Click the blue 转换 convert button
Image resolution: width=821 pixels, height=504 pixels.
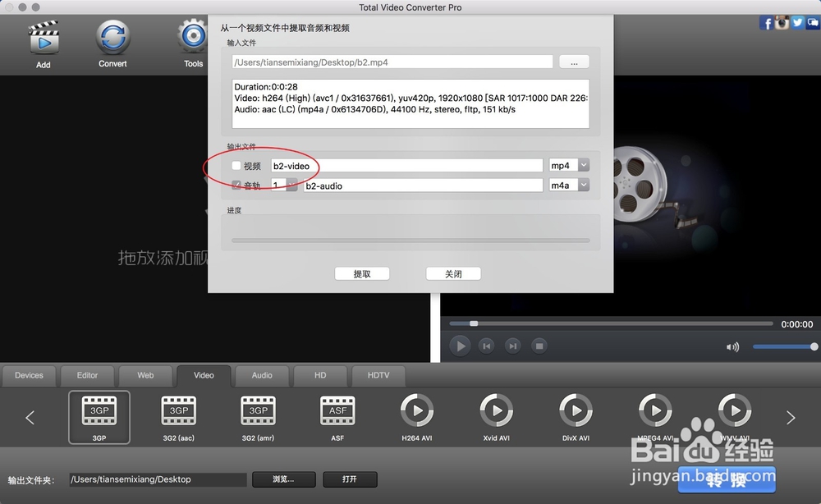pyautogui.click(x=727, y=480)
